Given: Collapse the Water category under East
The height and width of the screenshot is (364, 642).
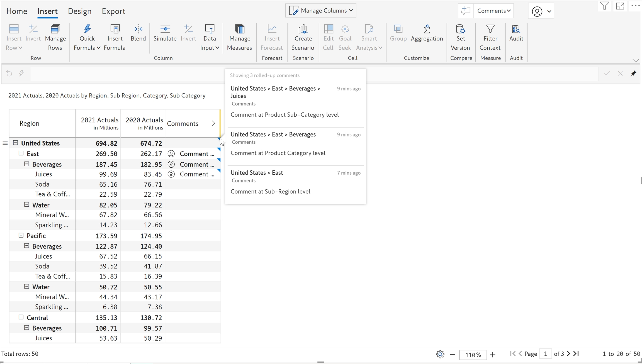Looking at the screenshot, I should (26, 205).
